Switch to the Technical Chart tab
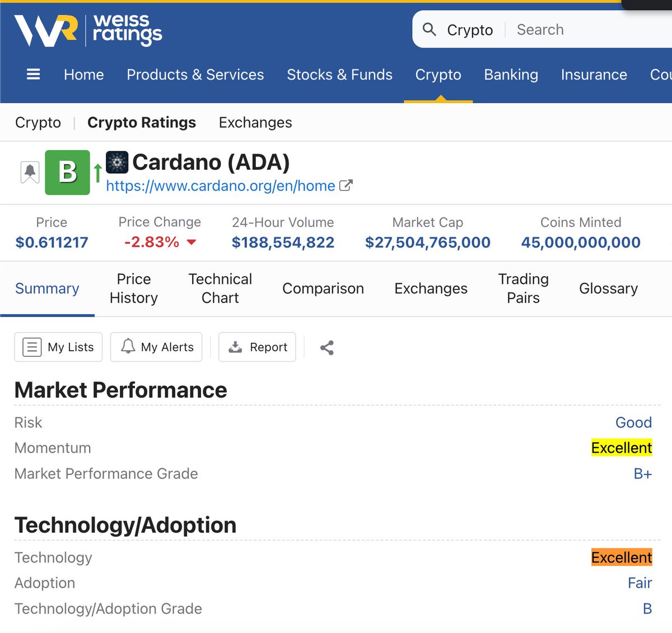 click(x=220, y=288)
